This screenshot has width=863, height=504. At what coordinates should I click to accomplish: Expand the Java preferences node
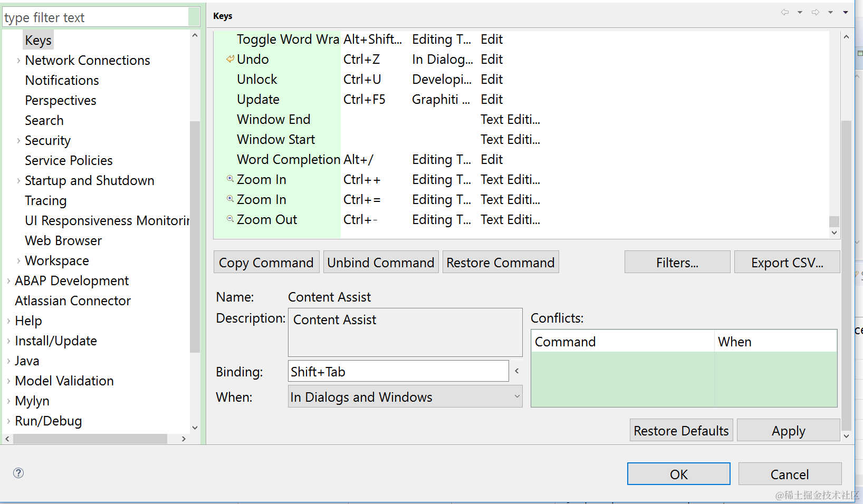click(8, 361)
